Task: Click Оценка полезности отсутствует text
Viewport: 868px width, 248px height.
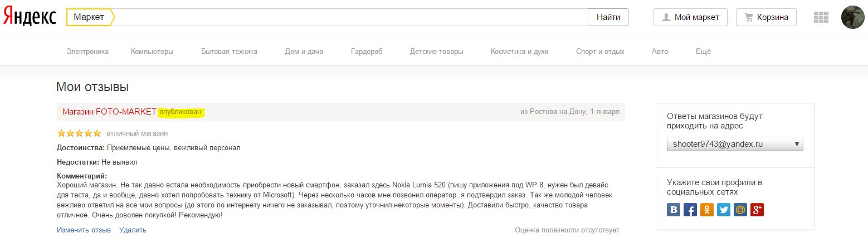Action: (567, 230)
